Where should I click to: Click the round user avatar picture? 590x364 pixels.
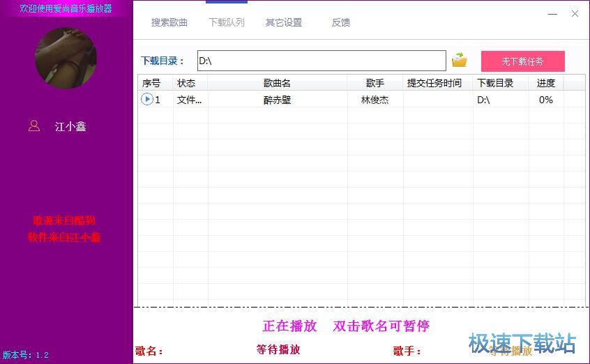click(x=66, y=59)
